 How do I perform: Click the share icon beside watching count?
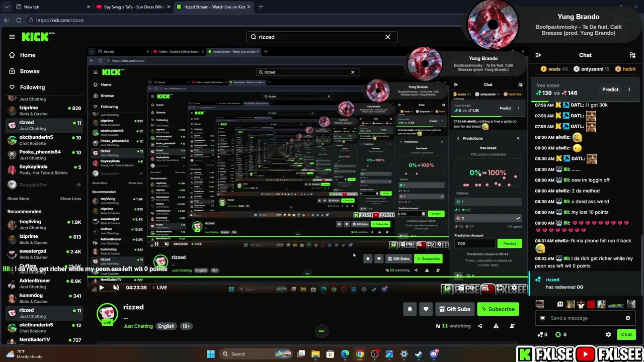[480, 326]
